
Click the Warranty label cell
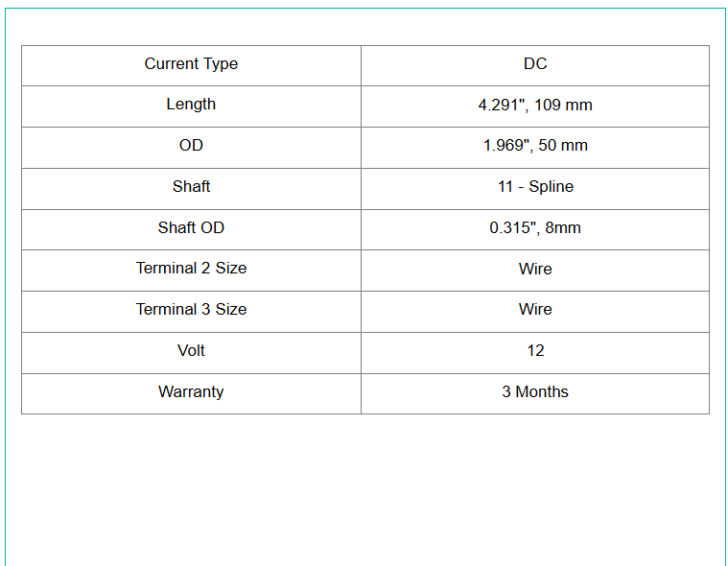(x=191, y=392)
